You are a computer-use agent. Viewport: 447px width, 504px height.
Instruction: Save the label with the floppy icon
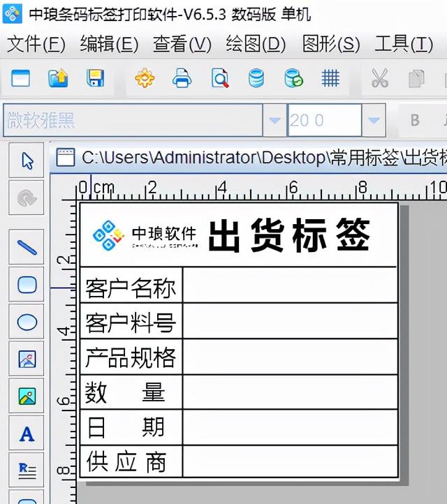pos(95,78)
